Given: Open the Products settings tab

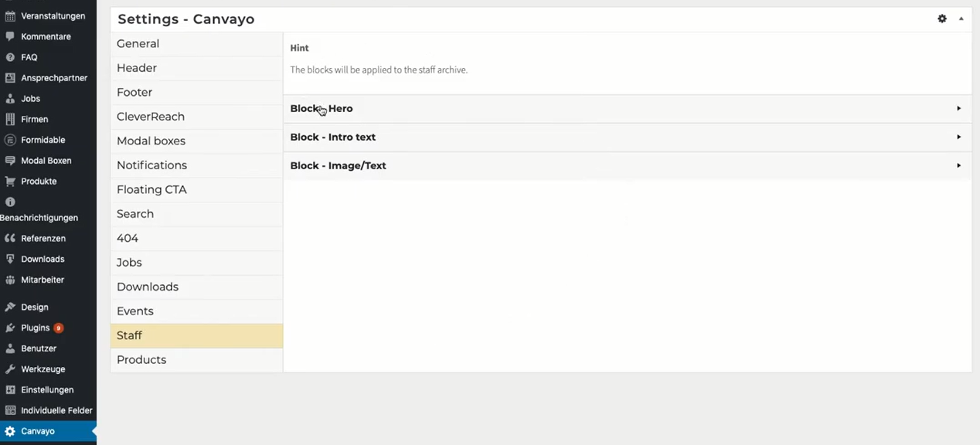Looking at the screenshot, I should point(141,360).
